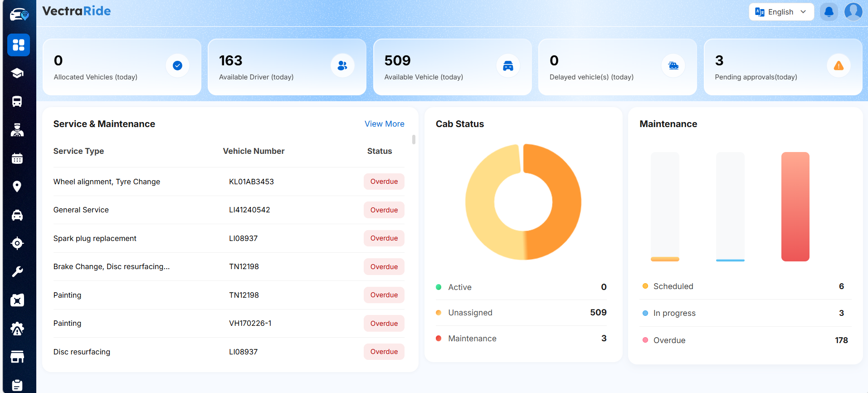This screenshot has width=868, height=393.
Task: Click the Unassigned legend row
Action: (521, 313)
